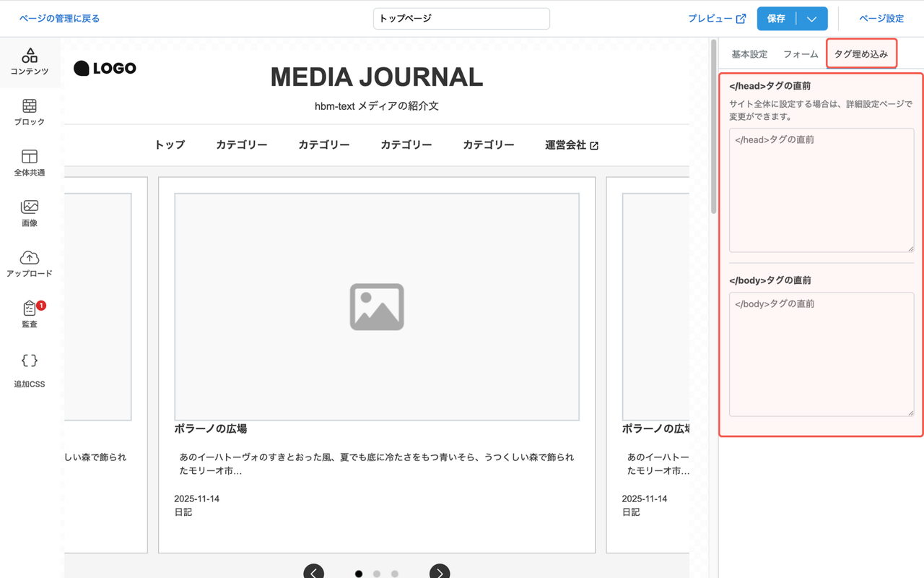Open the 全体共通 layout panel

pos(30,163)
